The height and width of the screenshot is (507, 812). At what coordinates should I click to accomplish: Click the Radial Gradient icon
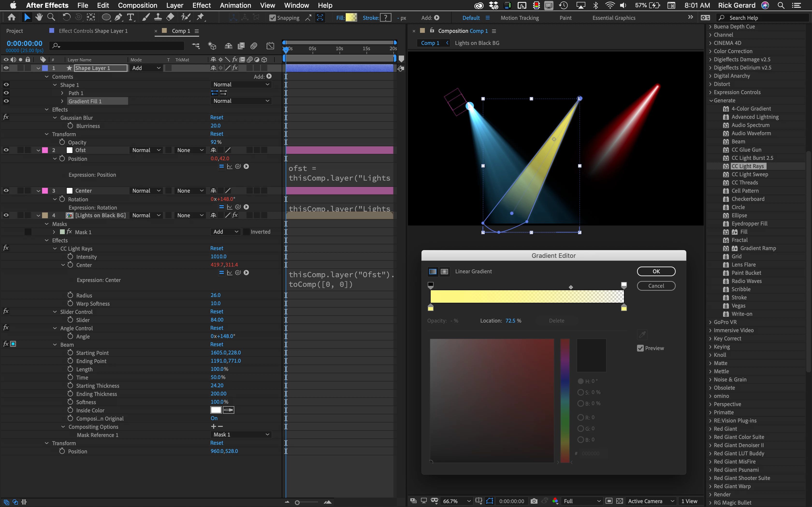click(444, 271)
